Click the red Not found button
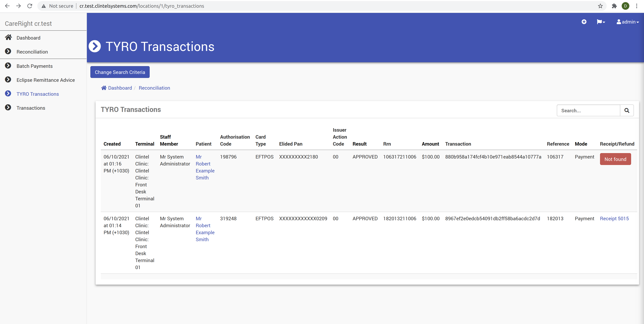This screenshot has height=324, width=644. pyautogui.click(x=615, y=159)
